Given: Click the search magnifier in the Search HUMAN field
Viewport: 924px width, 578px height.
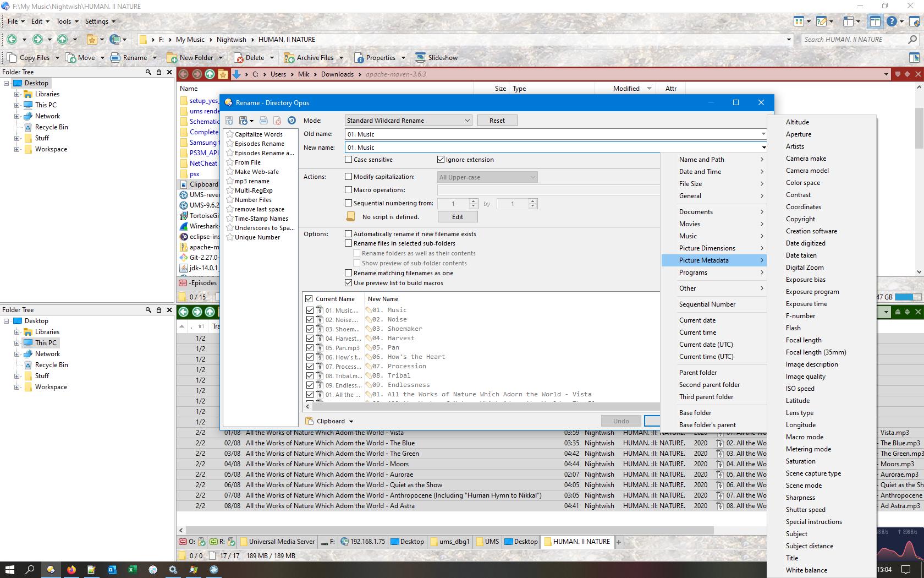Looking at the screenshot, I should (x=912, y=39).
